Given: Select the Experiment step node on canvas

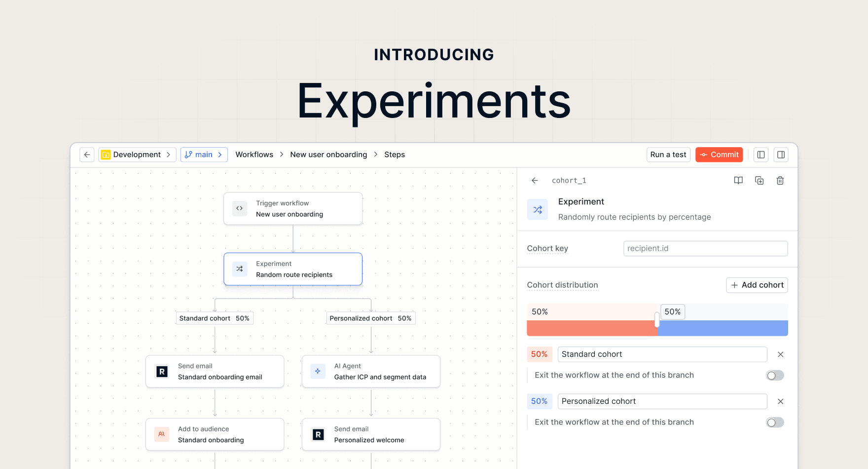Looking at the screenshot, I should 293,269.
